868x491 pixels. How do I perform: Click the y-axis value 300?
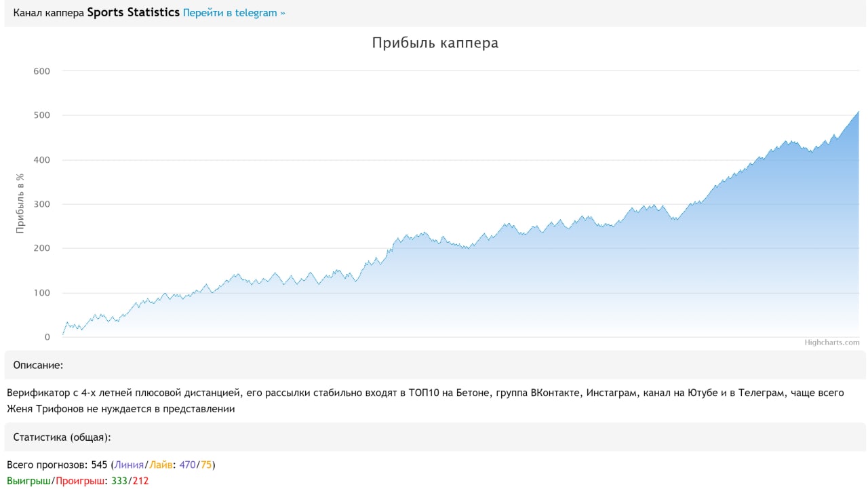[x=42, y=204]
